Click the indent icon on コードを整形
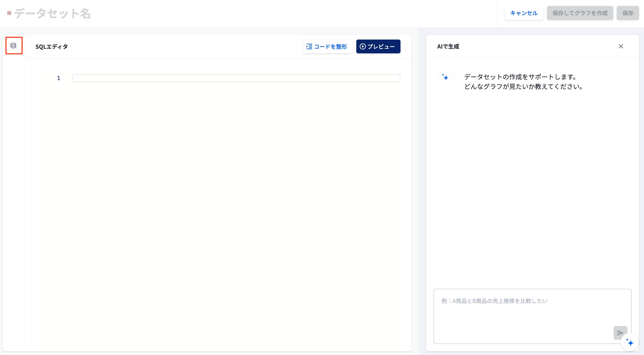 [309, 46]
